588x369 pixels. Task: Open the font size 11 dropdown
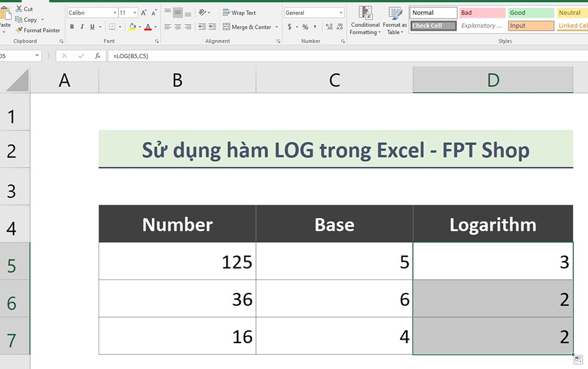pos(135,13)
